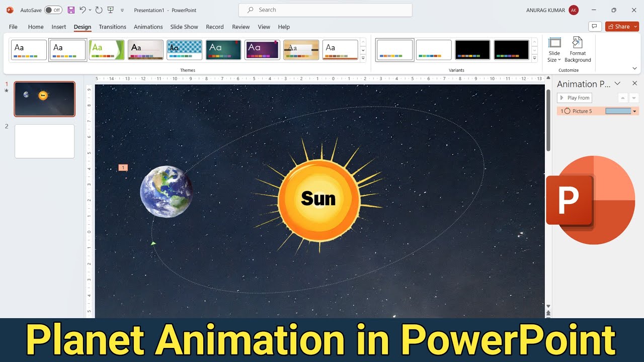This screenshot has height=362, width=644.
Task: Toggle the AutoSave switch
Action: point(53,10)
